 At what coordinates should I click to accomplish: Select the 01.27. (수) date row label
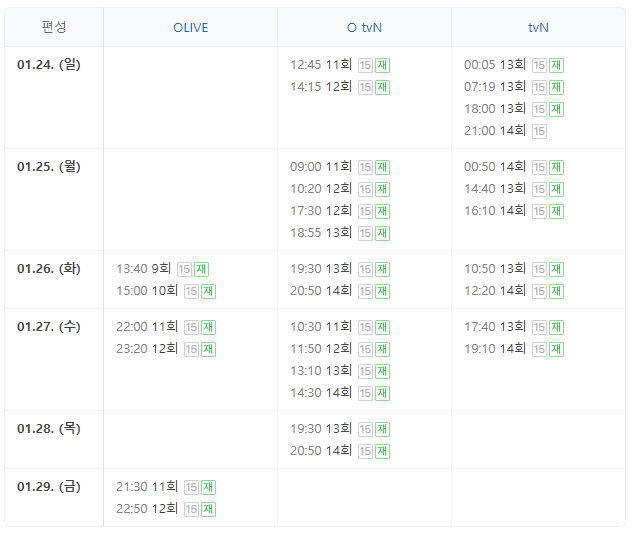(49, 327)
